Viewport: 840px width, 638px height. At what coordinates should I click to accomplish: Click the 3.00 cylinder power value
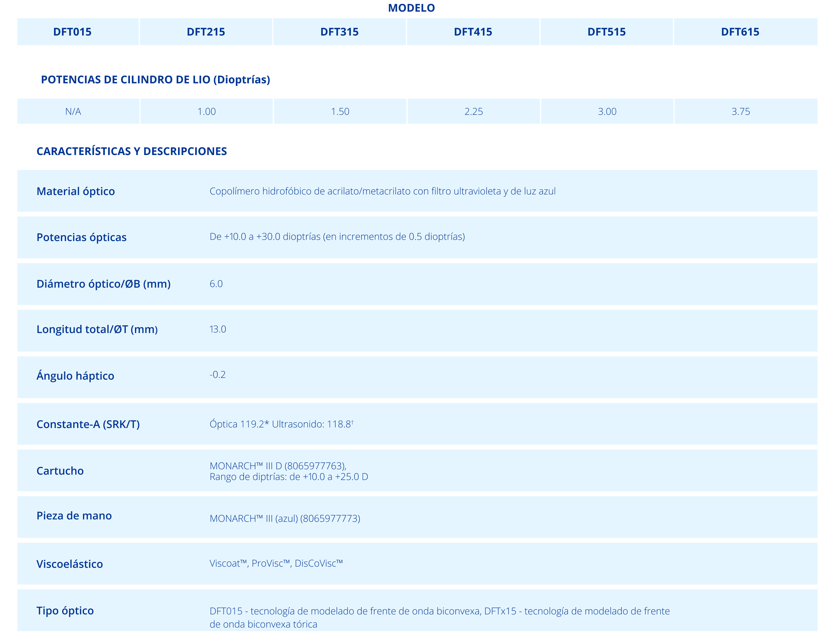(x=607, y=112)
